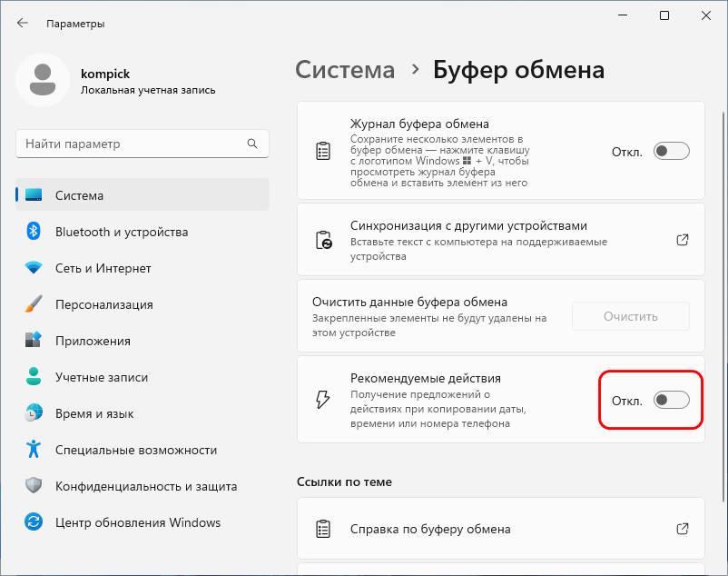The height and width of the screenshot is (576, 728).
Task: Click the Windows Update sync icon
Action: coord(34,521)
